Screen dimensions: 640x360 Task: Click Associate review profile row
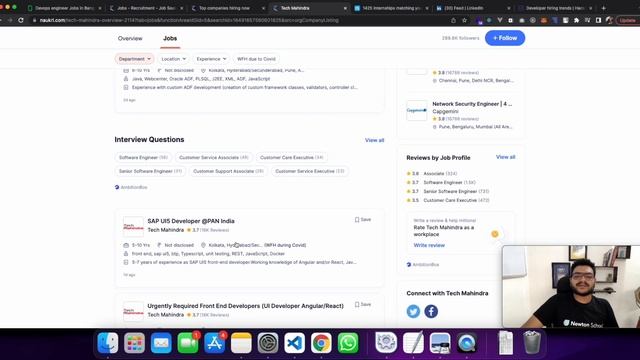432,173
